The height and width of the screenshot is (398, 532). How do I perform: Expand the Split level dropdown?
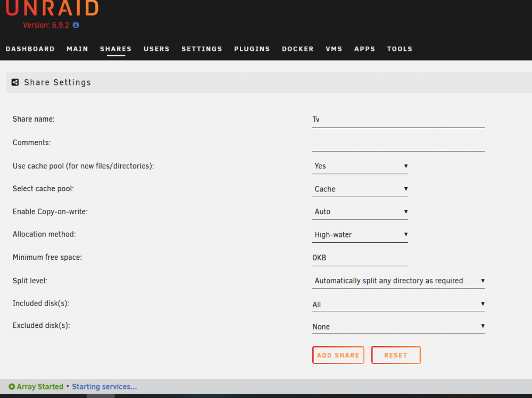(x=398, y=281)
